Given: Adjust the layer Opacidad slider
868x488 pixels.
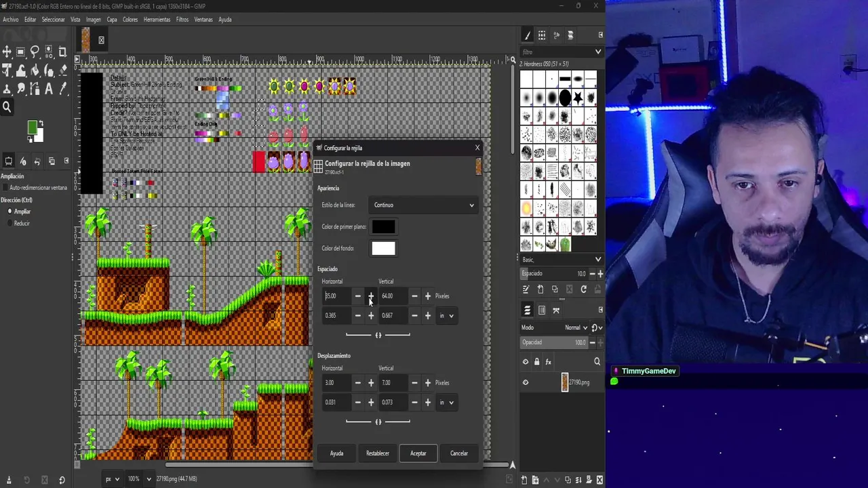Looking at the screenshot, I should click(554, 343).
